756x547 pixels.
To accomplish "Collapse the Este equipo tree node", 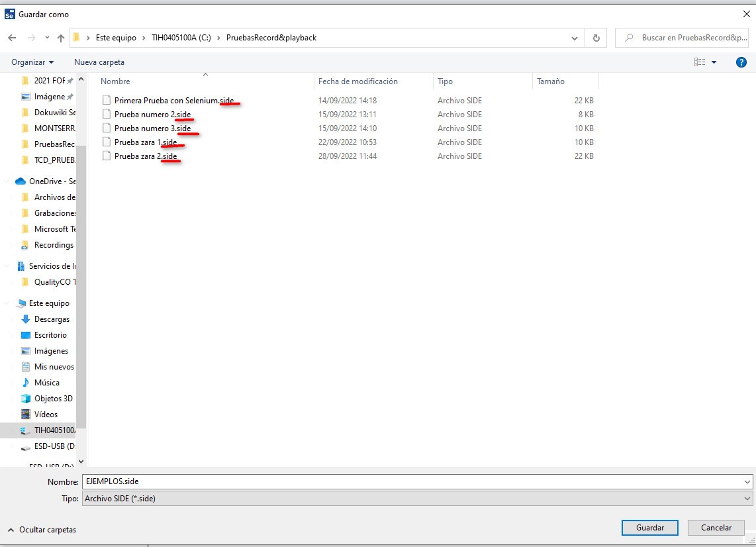I will [x=7, y=303].
